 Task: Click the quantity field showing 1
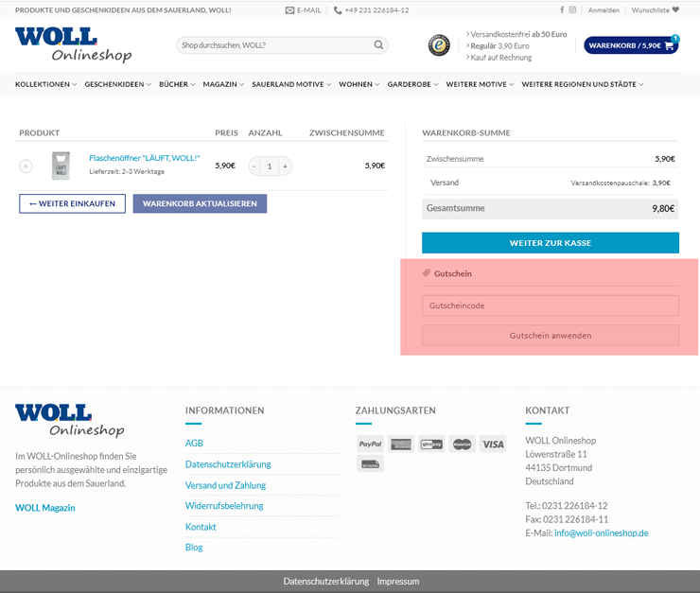270,166
